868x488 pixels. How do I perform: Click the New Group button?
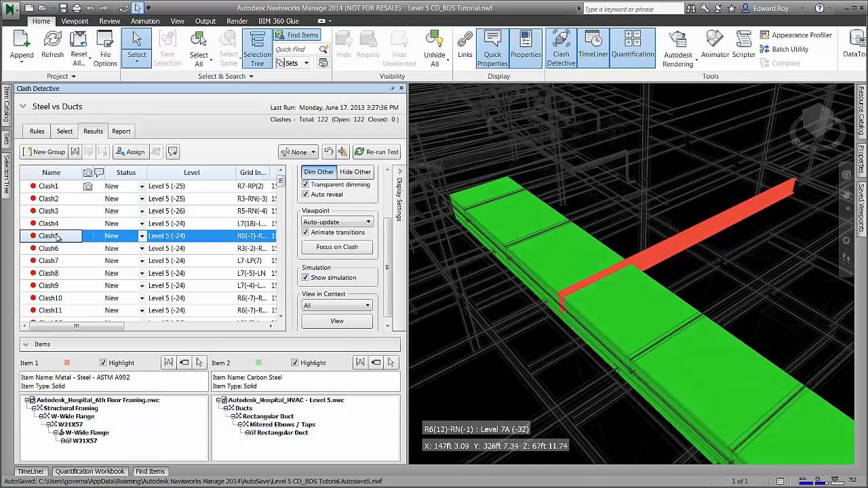(x=44, y=152)
